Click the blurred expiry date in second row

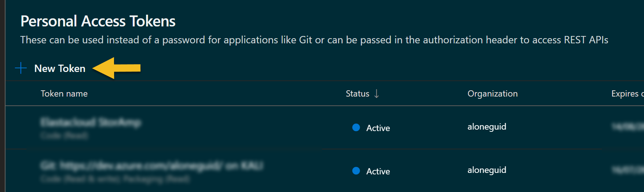(627, 170)
